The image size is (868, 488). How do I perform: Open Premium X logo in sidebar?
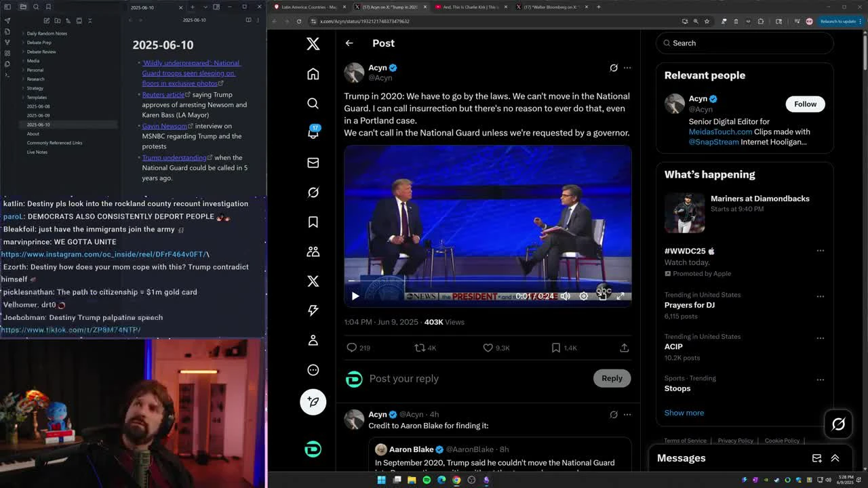click(x=313, y=281)
